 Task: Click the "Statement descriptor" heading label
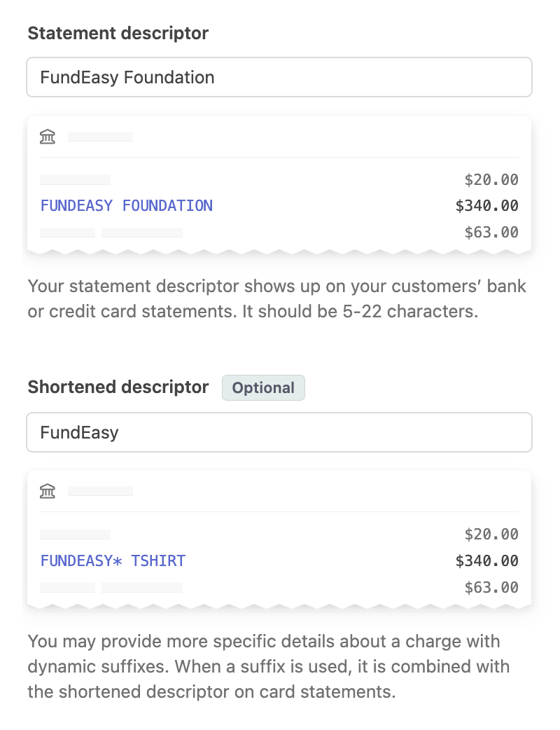pyautogui.click(x=118, y=33)
